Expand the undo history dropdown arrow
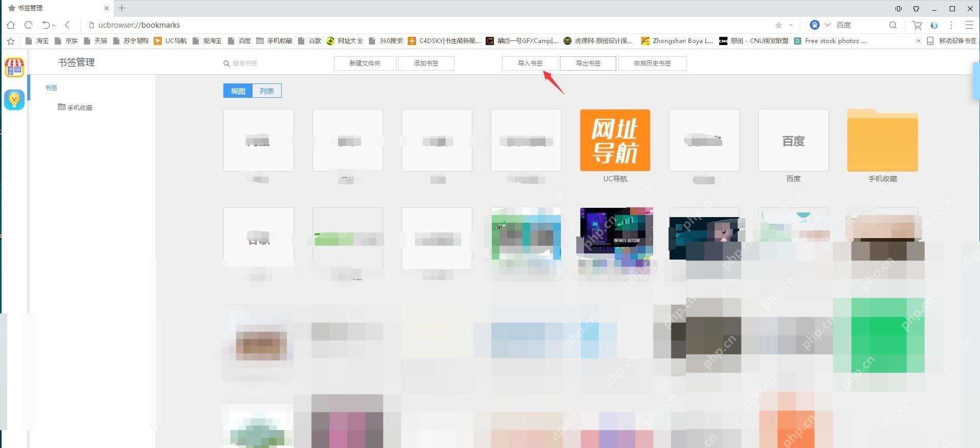 pos(54,25)
